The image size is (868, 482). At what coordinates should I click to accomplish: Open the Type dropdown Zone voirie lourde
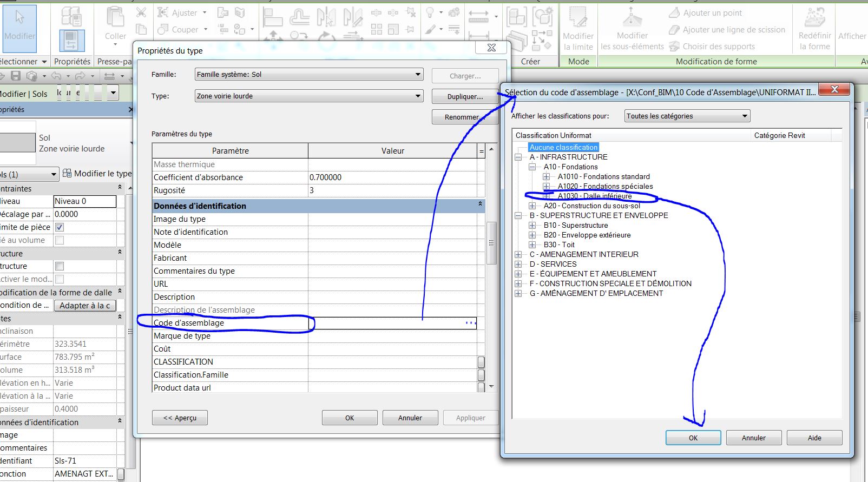(308, 96)
